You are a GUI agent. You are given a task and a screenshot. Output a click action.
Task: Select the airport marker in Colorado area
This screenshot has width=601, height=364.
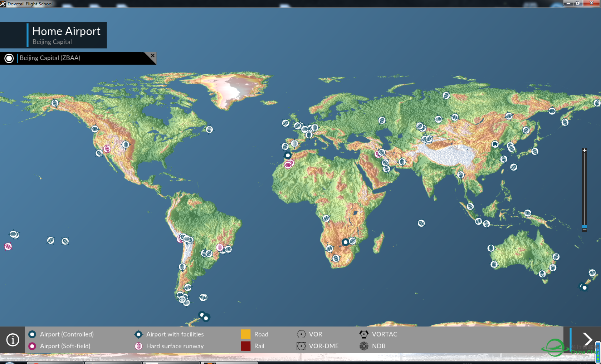pos(126,144)
